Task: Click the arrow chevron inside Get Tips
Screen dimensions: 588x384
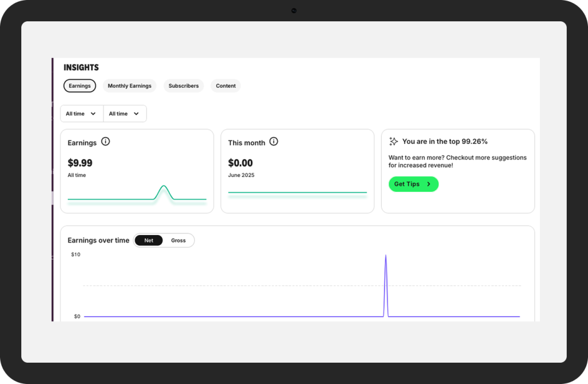Action: [x=429, y=184]
